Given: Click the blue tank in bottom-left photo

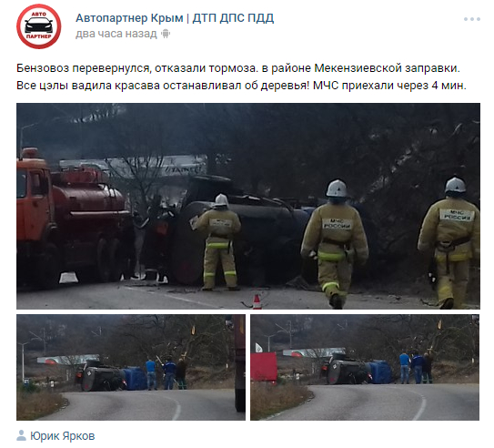Looking at the screenshot, I should pos(135,378).
